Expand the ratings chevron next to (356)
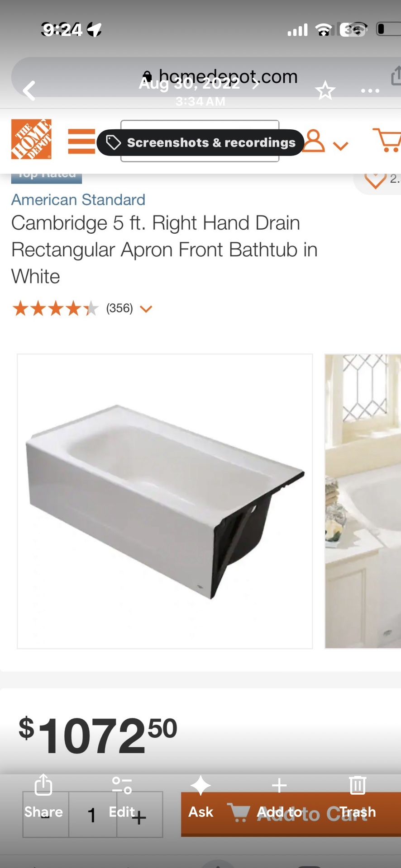The height and width of the screenshot is (868, 401). pos(146,309)
